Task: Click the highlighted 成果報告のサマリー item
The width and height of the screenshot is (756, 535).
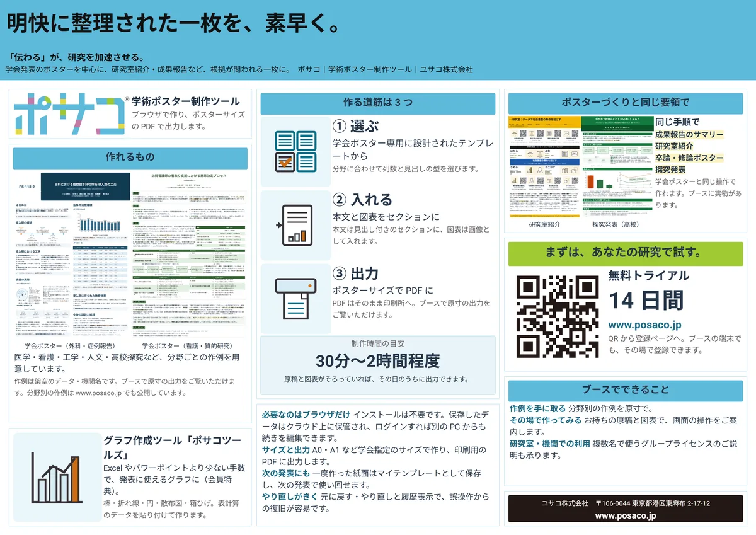Action: coord(689,134)
